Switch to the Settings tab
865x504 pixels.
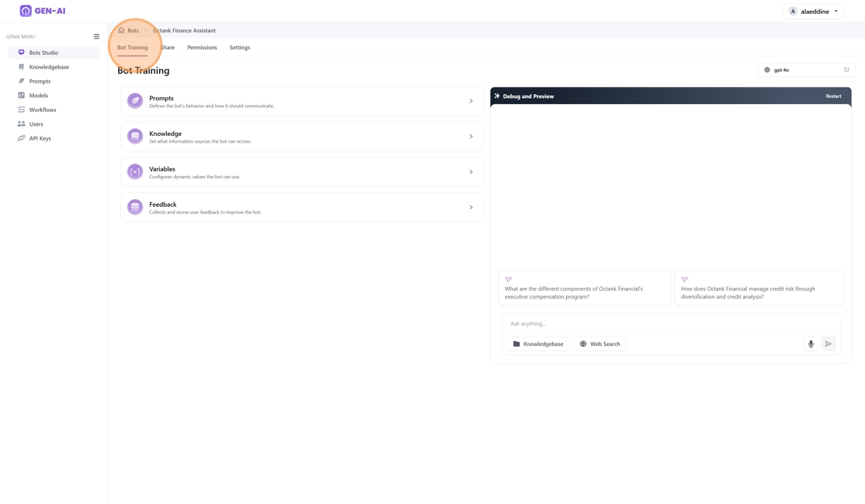(239, 48)
